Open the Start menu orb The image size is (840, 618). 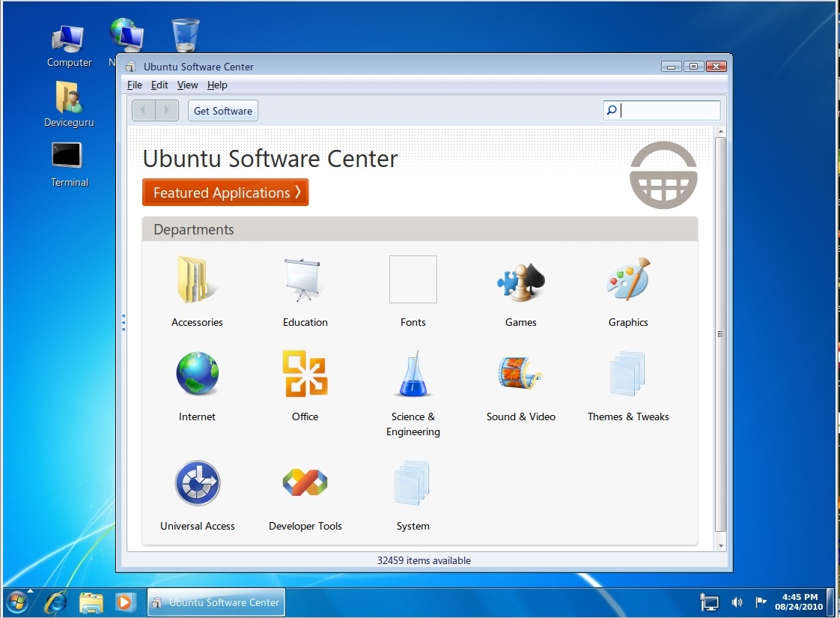(17, 602)
